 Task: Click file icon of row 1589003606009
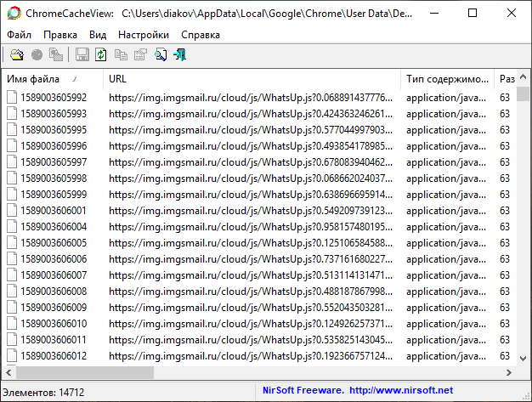12,308
